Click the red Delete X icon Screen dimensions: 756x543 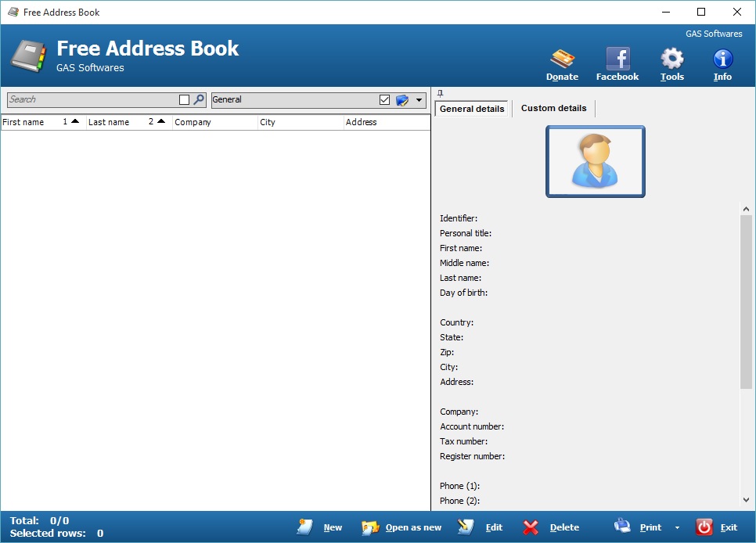pyautogui.click(x=531, y=527)
